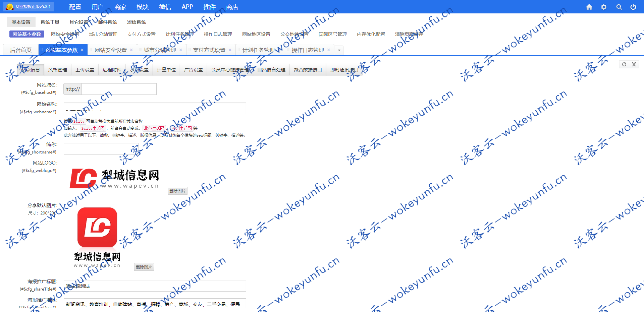This screenshot has height=312, width=644.
Task: Select the 短信系统 category tab
Action: click(137, 22)
